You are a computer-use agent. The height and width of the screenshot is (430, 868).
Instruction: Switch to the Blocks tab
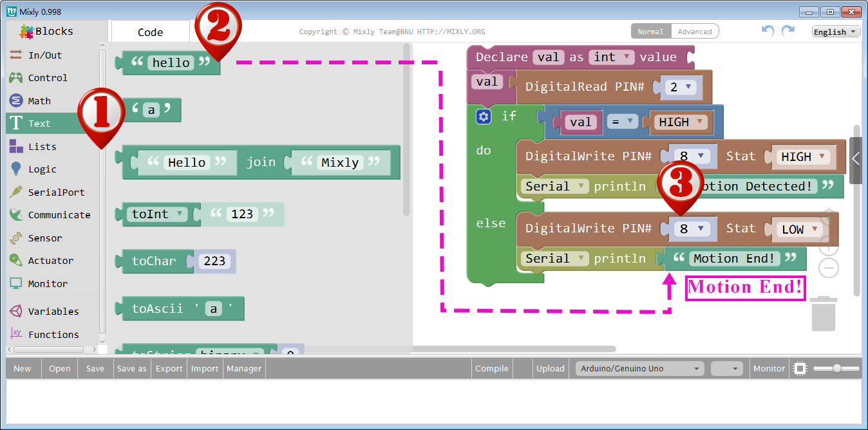click(46, 31)
